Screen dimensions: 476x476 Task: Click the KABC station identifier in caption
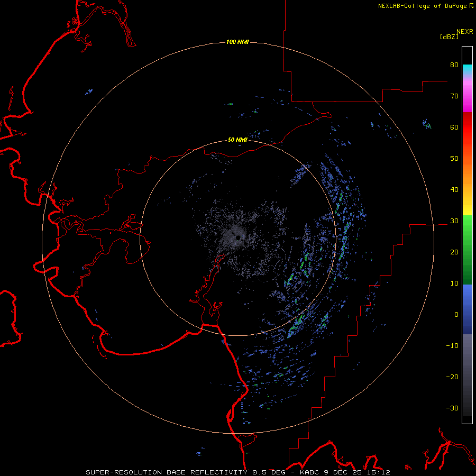coord(310,472)
